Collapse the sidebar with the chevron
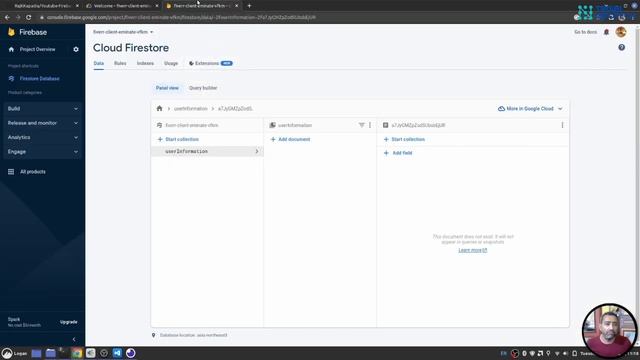 tap(74, 339)
